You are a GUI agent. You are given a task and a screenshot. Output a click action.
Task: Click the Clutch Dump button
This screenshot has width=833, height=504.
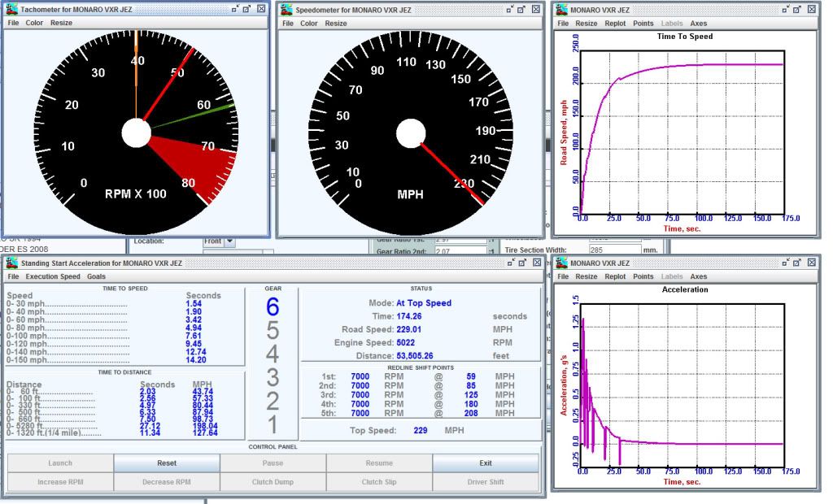pos(273,482)
